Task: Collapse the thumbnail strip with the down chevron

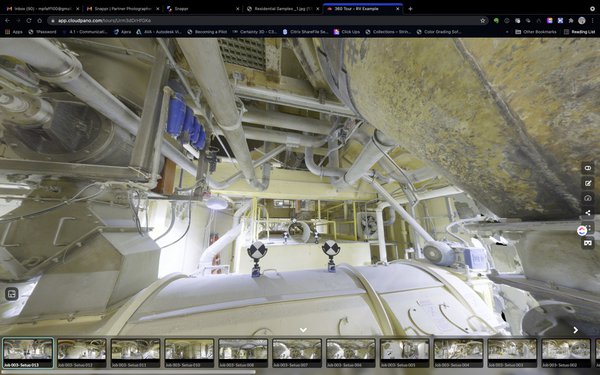Action: tap(303, 329)
